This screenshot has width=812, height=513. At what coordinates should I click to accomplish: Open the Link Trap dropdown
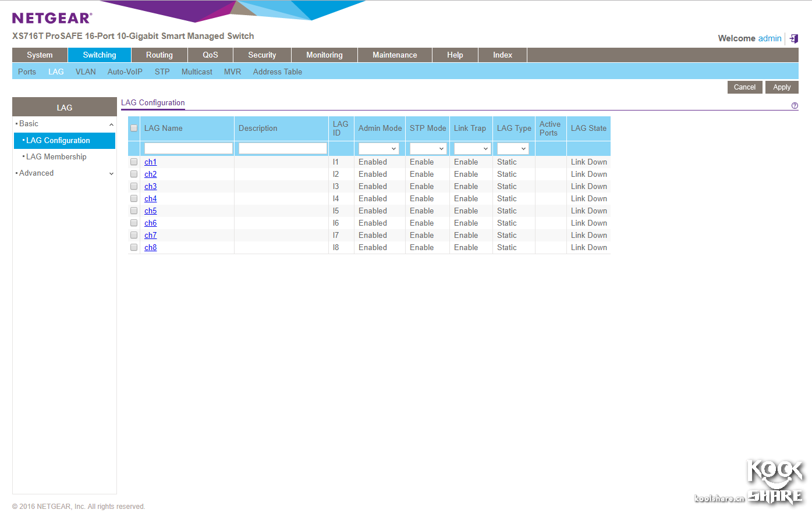pos(471,148)
